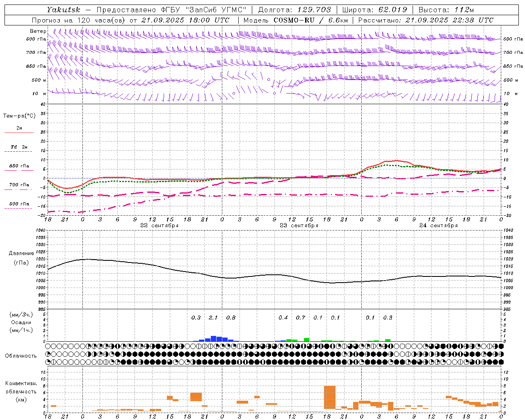Click the 'Облачность' cloud cover label
The image size is (525, 420).
click(21, 356)
